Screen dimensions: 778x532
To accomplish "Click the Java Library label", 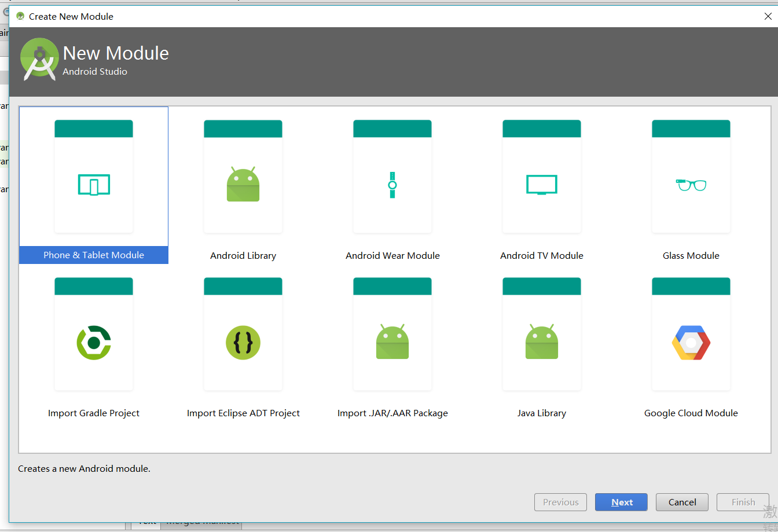I will pyautogui.click(x=542, y=413).
